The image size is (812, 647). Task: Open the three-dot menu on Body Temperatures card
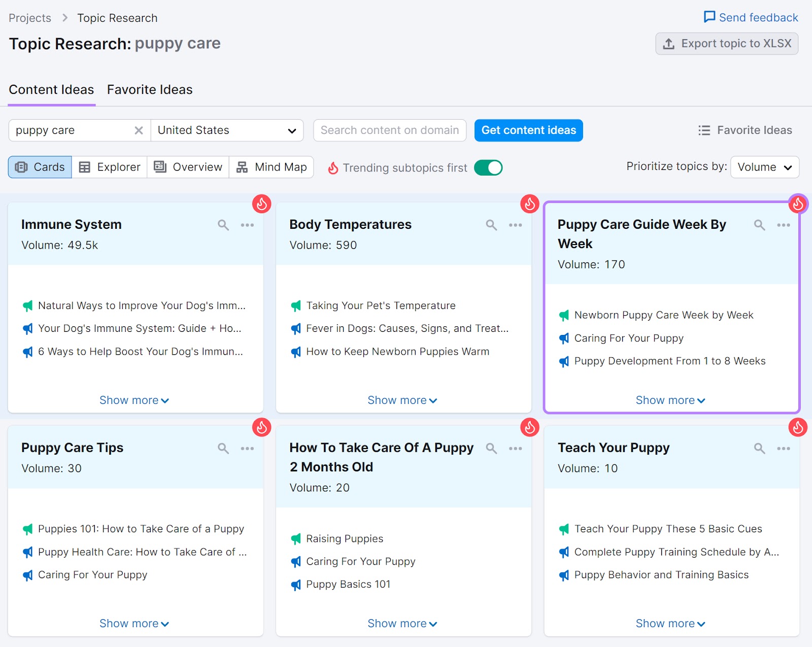[x=515, y=225]
